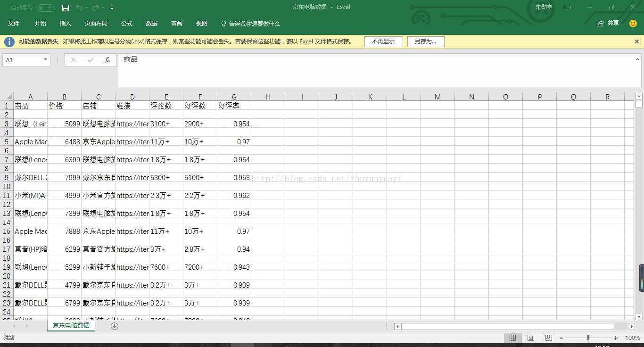Image resolution: width=644 pixels, height=347 pixels.
Task: Click the info icon in warning bar
Action: [9, 41]
